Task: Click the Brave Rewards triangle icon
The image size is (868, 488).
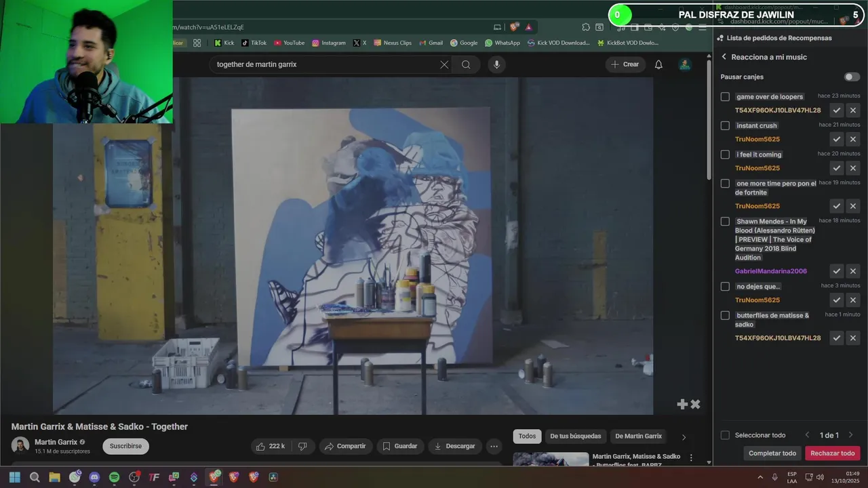Action: tap(528, 27)
